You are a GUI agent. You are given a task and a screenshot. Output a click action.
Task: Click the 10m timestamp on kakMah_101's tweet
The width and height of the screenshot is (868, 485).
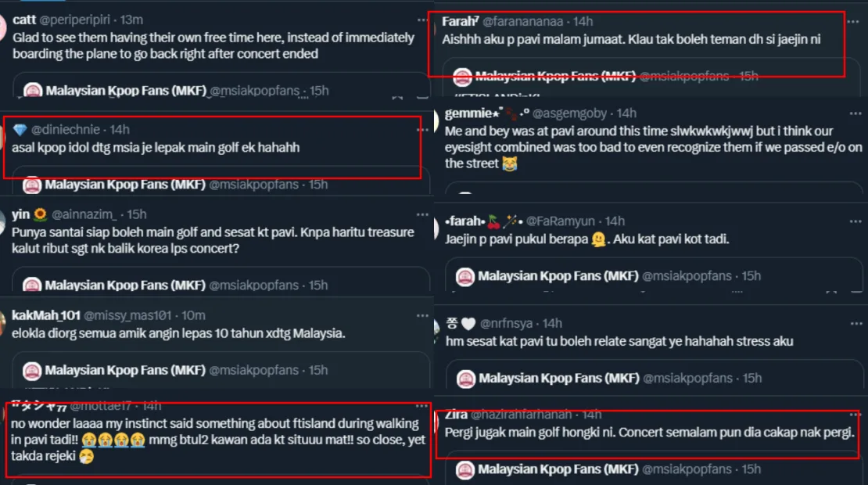pos(193,315)
